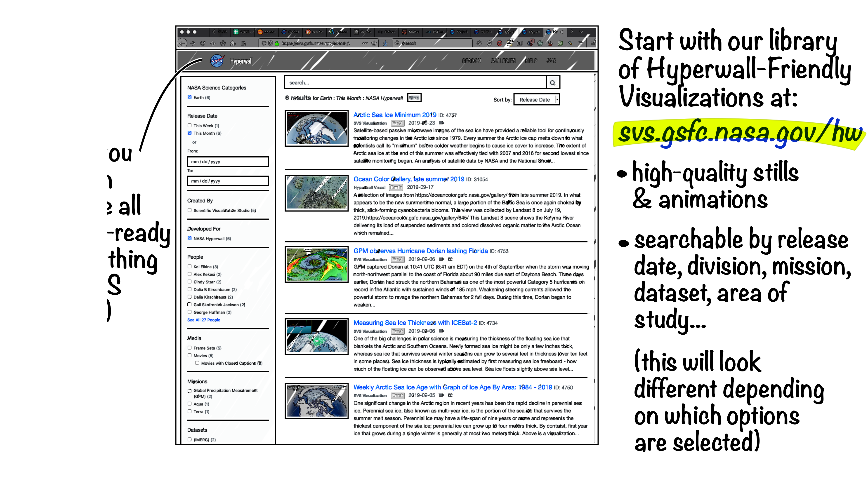The width and height of the screenshot is (868, 488).
Task: Uncheck the NASA Hyperwall checkbox
Action: point(189,238)
